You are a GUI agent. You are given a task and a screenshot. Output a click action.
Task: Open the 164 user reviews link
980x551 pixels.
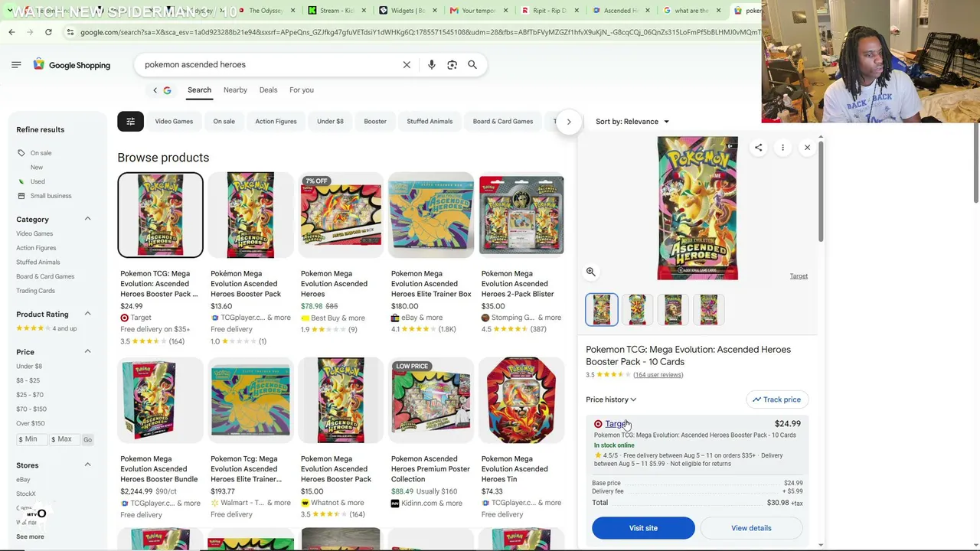pos(658,375)
